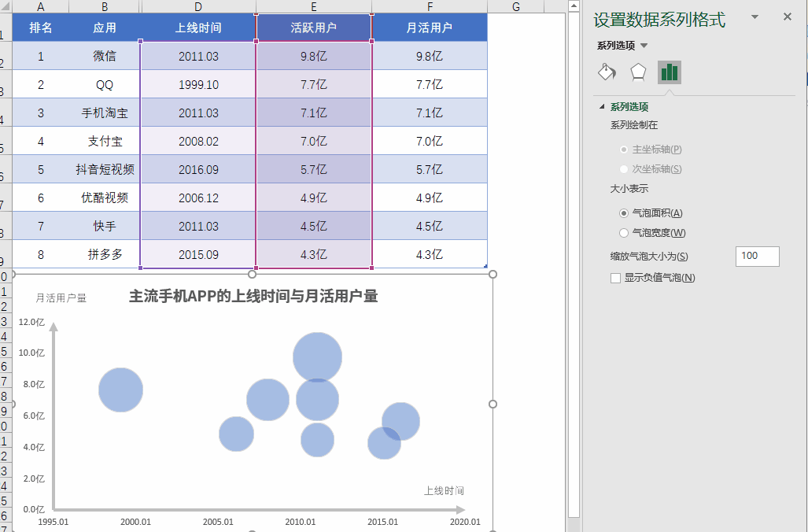Click the chart title text
Image resolution: width=808 pixels, height=532 pixels.
click(x=253, y=296)
